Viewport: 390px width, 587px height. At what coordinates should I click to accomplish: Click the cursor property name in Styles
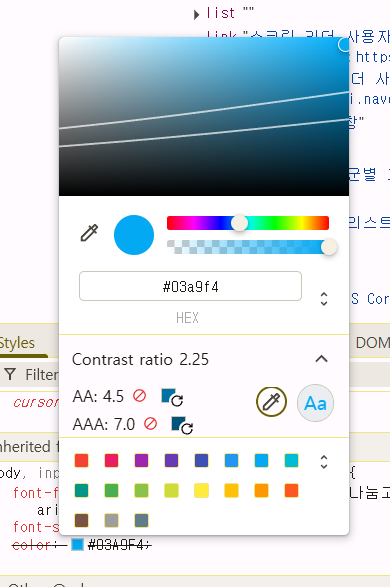36,402
